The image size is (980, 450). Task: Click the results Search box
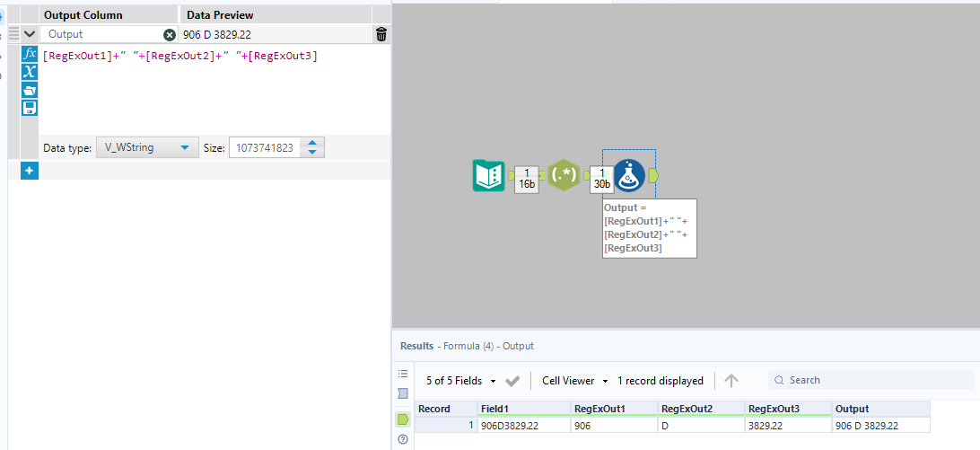[871, 380]
